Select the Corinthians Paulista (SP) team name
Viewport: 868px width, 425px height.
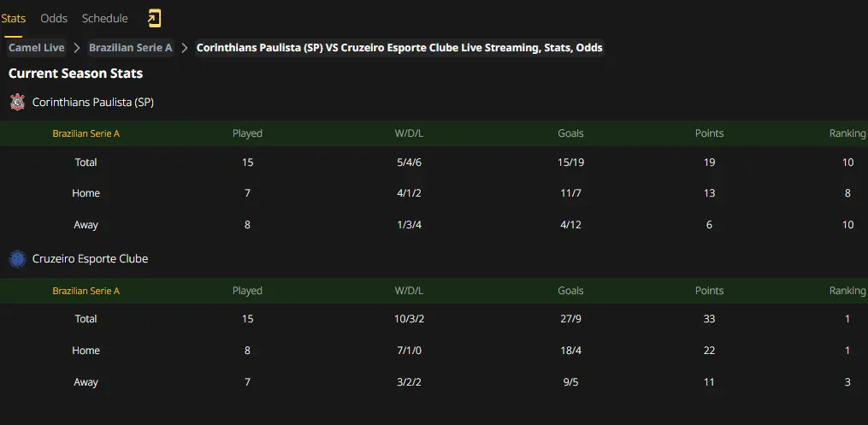[93, 102]
